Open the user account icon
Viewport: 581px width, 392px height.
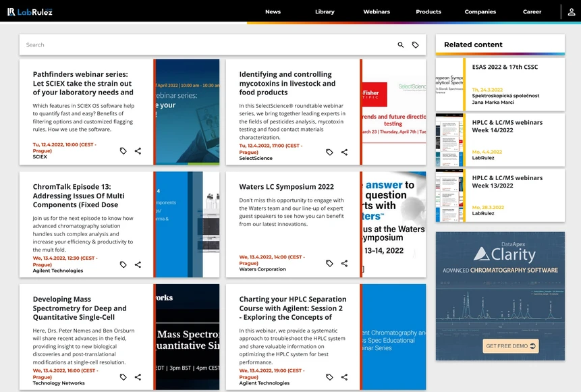[572, 12]
